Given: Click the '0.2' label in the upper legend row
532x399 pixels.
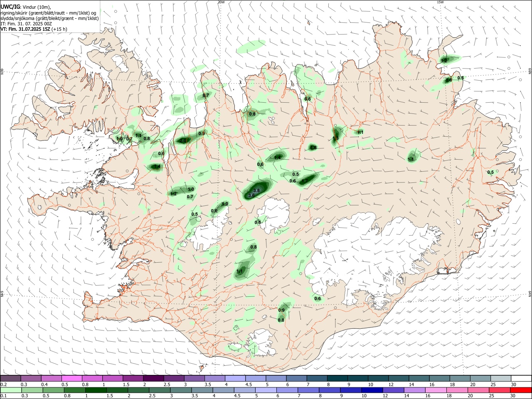Looking at the screenshot, I should (3, 384).
